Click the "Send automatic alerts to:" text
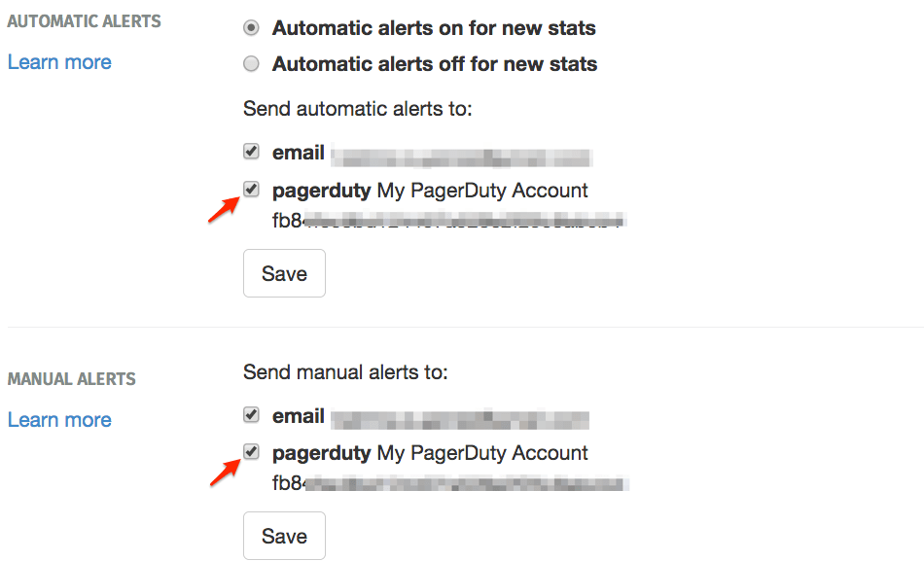The width and height of the screenshot is (924, 561). click(357, 108)
